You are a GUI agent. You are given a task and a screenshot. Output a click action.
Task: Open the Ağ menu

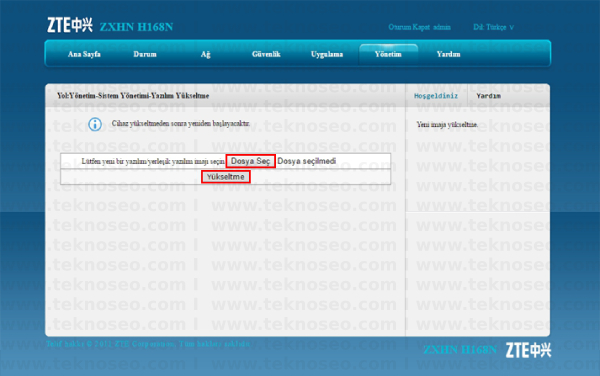[x=205, y=54]
